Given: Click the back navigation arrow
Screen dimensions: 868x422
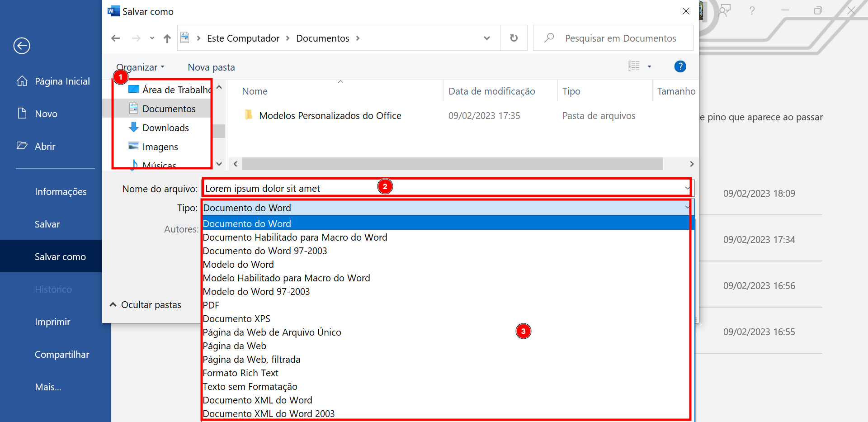Looking at the screenshot, I should pos(116,38).
